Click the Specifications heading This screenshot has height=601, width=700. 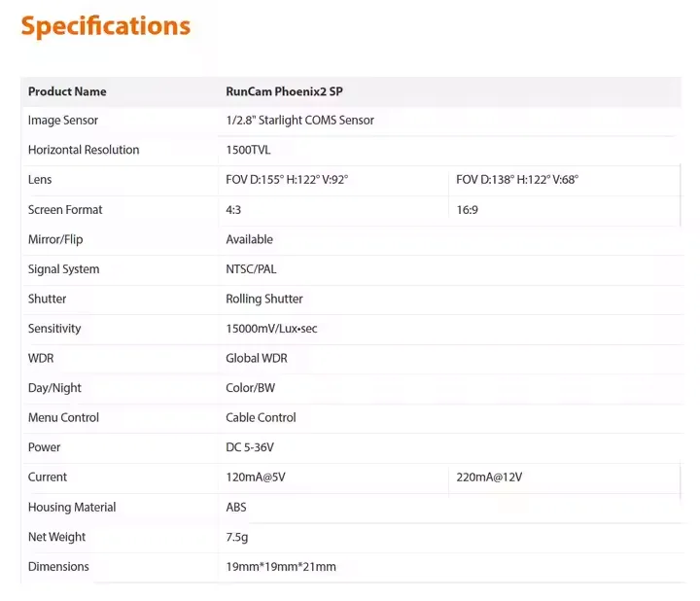click(x=105, y=26)
